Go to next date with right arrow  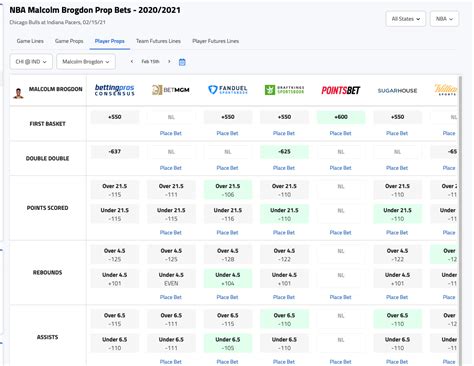(169, 61)
